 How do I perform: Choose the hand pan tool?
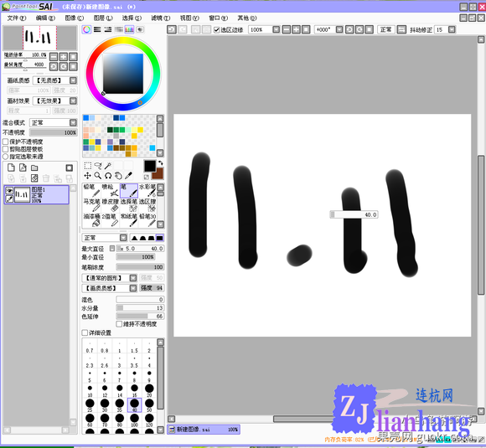[x=118, y=176]
